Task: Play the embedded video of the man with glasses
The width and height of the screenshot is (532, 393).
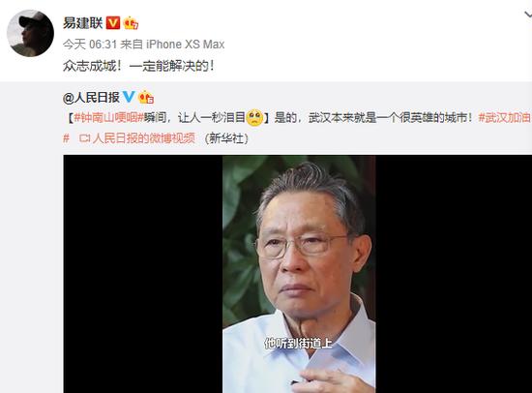Action: [299, 274]
